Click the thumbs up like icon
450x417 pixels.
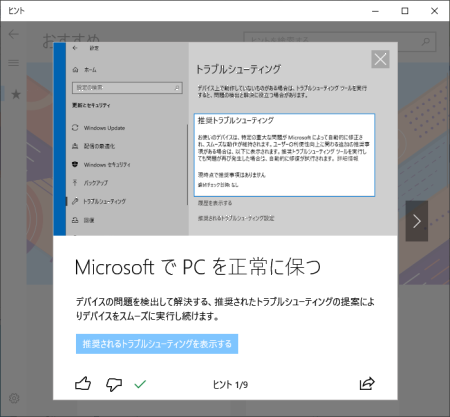click(x=83, y=384)
